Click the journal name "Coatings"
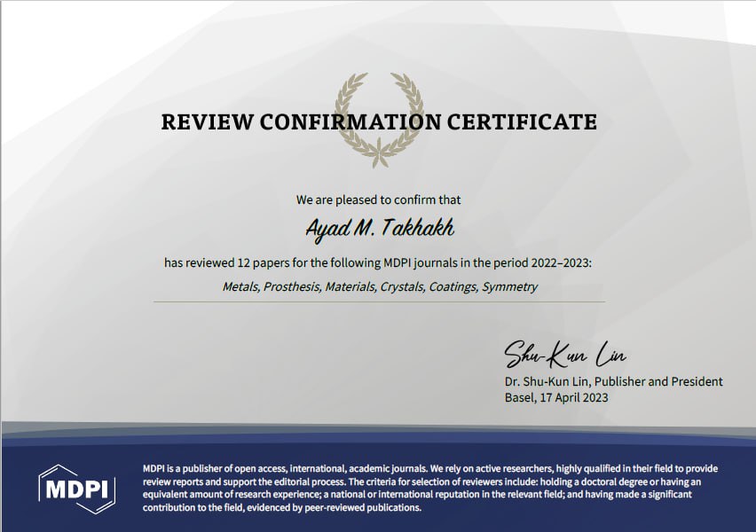Screen dimensions: 756x532 pyautogui.click(x=453, y=286)
